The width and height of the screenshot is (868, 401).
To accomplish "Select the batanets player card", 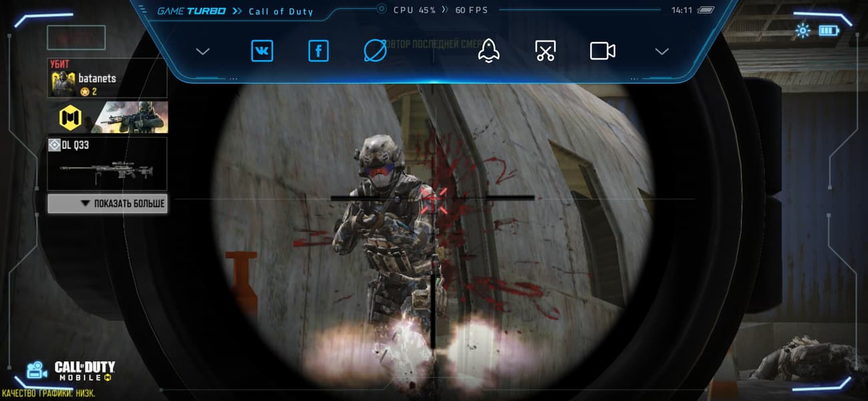I will (x=107, y=78).
